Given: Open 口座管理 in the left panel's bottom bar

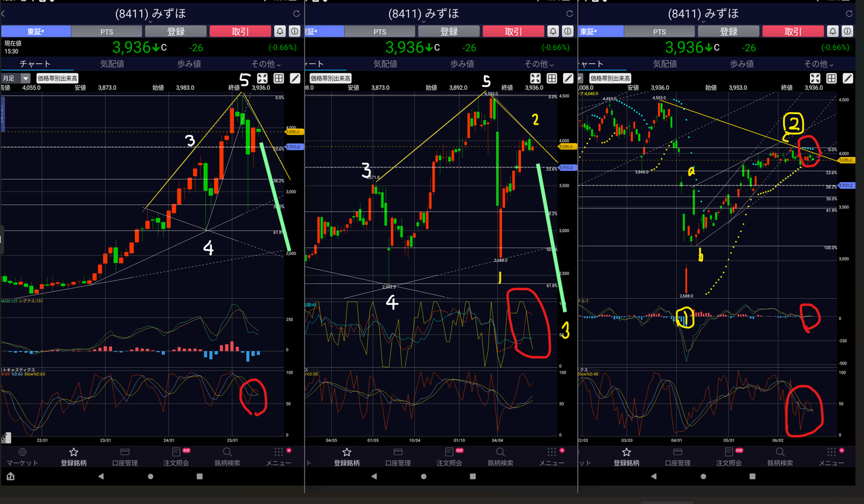Looking at the screenshot, I should 125,457.
